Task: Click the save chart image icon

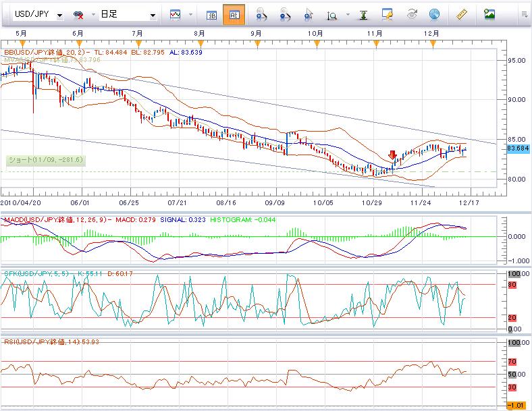Action: coord(489,15)
